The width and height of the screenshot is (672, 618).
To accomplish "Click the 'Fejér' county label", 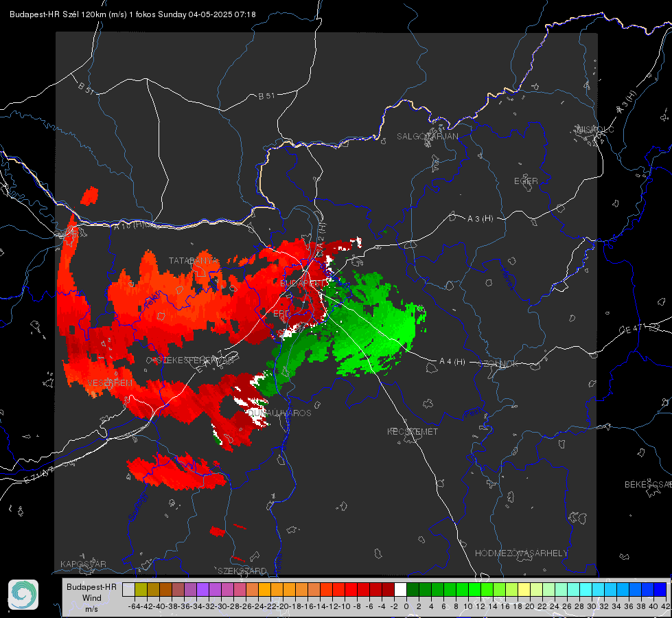I will [153, 299].
